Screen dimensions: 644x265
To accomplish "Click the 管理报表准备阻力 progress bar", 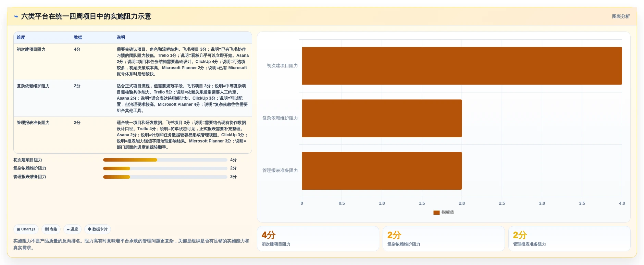I will click(165, 177).
